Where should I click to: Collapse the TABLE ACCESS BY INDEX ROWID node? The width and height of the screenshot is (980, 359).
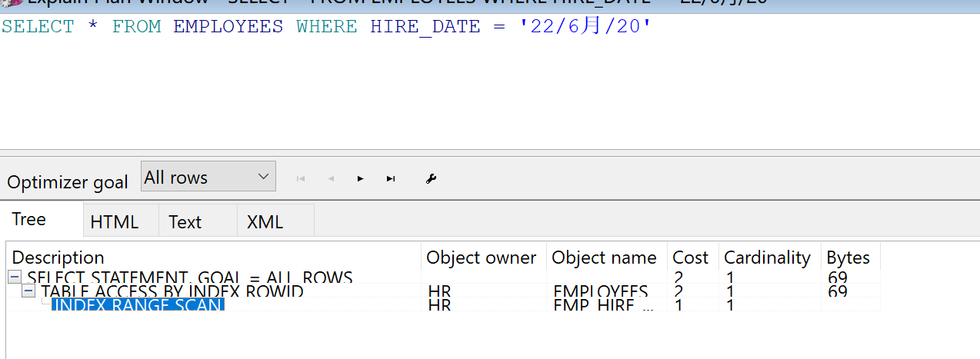pos(28,291)
